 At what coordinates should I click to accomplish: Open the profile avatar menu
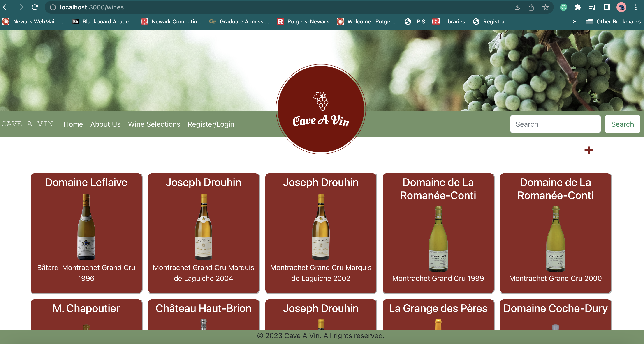621,7
